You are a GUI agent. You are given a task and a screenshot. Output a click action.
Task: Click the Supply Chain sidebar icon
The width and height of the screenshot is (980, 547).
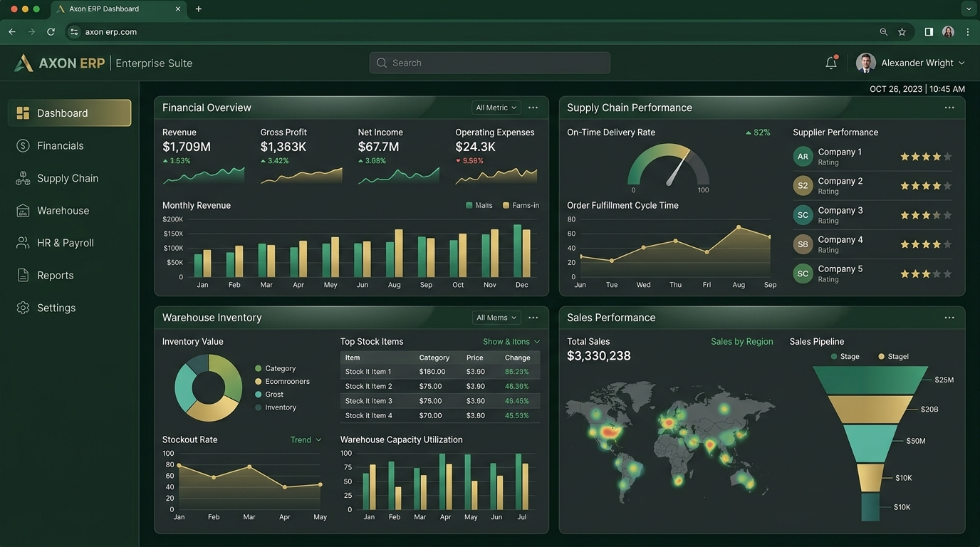pyautogui.click(x=23, y=178)
